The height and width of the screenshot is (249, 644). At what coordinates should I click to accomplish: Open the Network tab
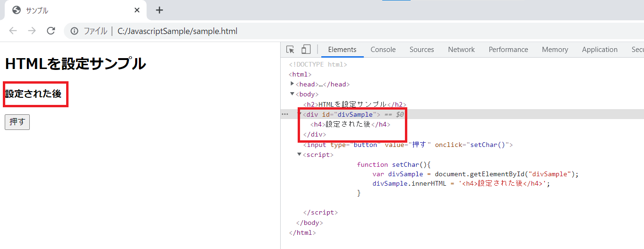tap(462, 50)
